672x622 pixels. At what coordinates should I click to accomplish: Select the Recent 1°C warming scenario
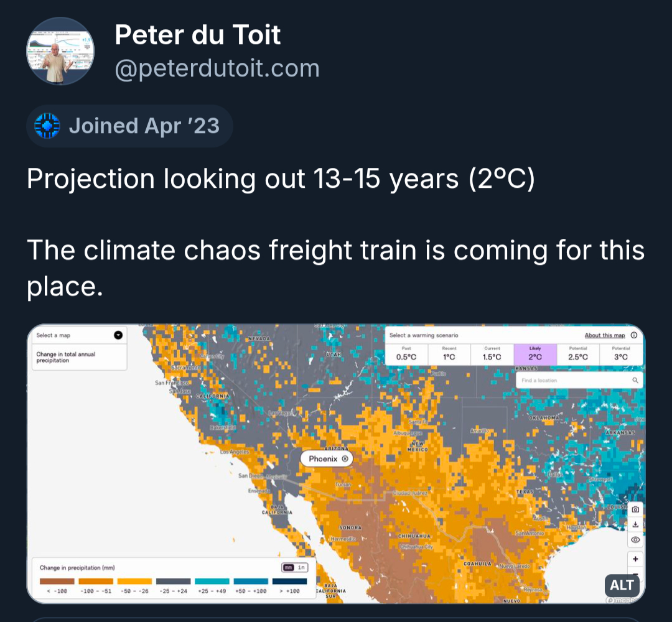(449, 353)
